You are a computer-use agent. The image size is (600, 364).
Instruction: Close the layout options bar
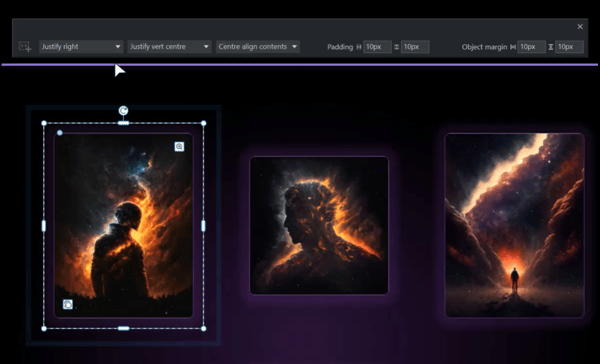tap(580, 26)
